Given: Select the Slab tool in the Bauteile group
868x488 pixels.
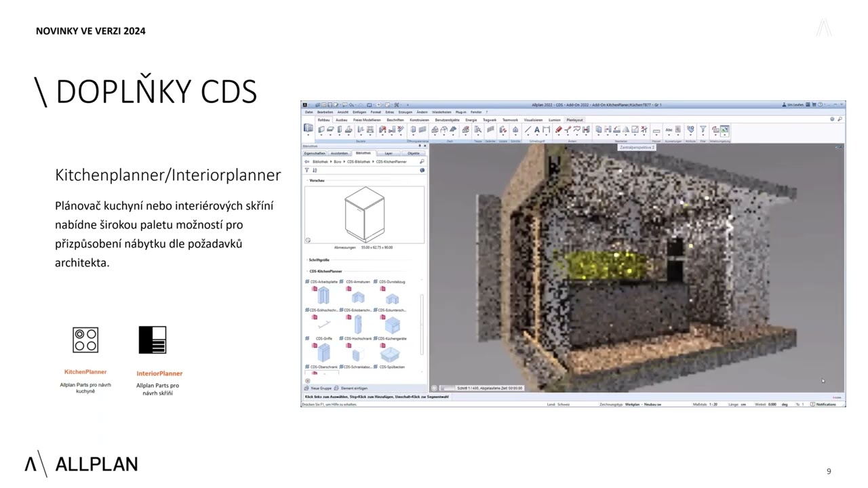Looking at the screenshot, I should (x=330, y=129).
